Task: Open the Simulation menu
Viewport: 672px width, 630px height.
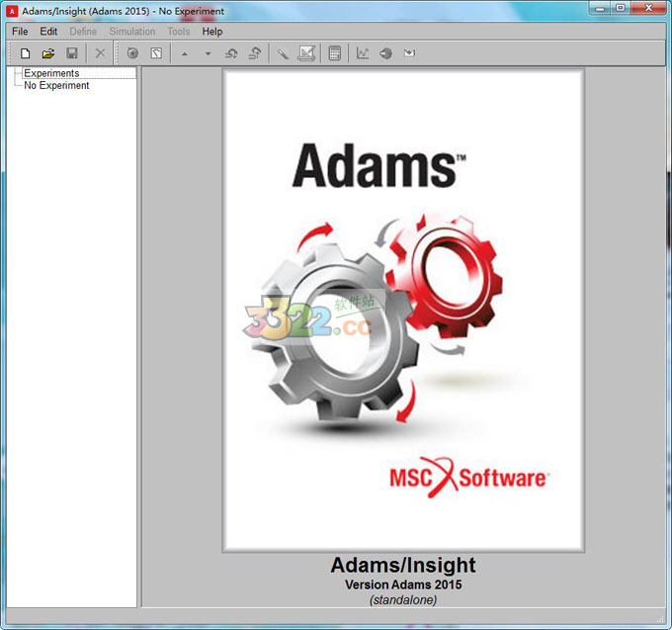Action: (132, 32)
